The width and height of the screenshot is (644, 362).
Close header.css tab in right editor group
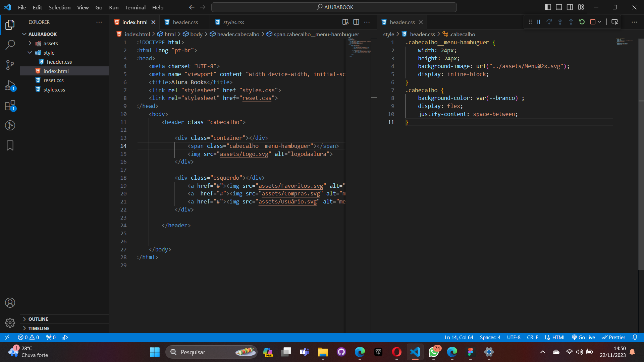(x=421, y=22)
